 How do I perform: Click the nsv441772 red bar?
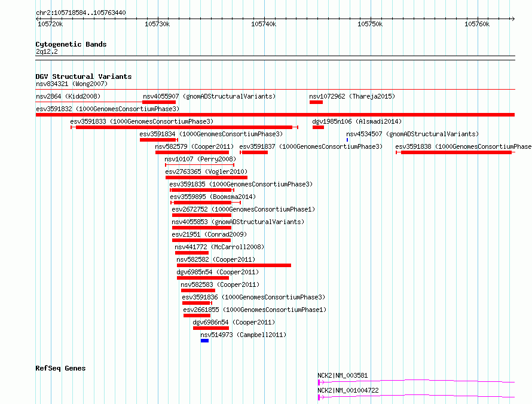192,253
